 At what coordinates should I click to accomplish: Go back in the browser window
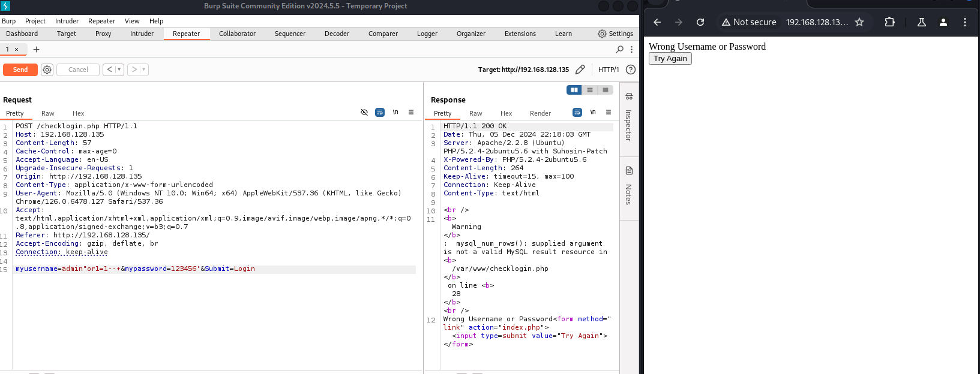coord(657,22)
